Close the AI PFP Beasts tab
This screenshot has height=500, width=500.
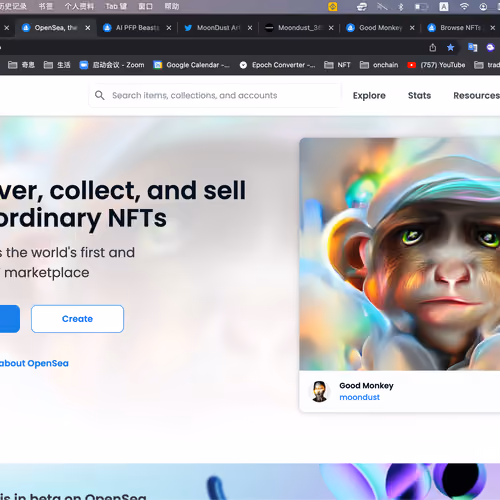(169, 28)
